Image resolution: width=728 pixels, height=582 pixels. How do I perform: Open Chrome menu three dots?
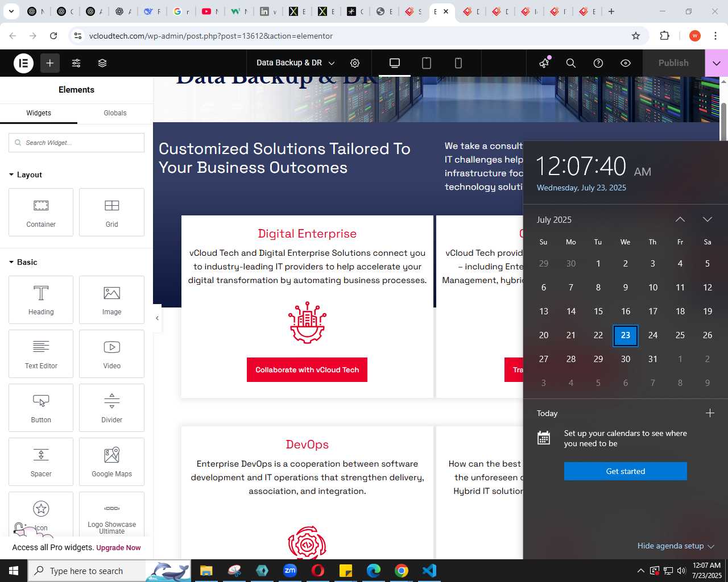715,36
